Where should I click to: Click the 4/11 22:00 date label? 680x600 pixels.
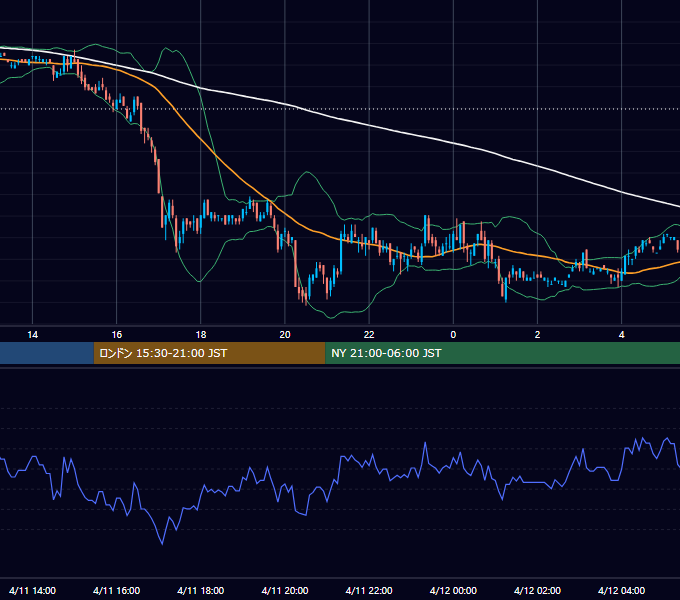pos(369,590)
